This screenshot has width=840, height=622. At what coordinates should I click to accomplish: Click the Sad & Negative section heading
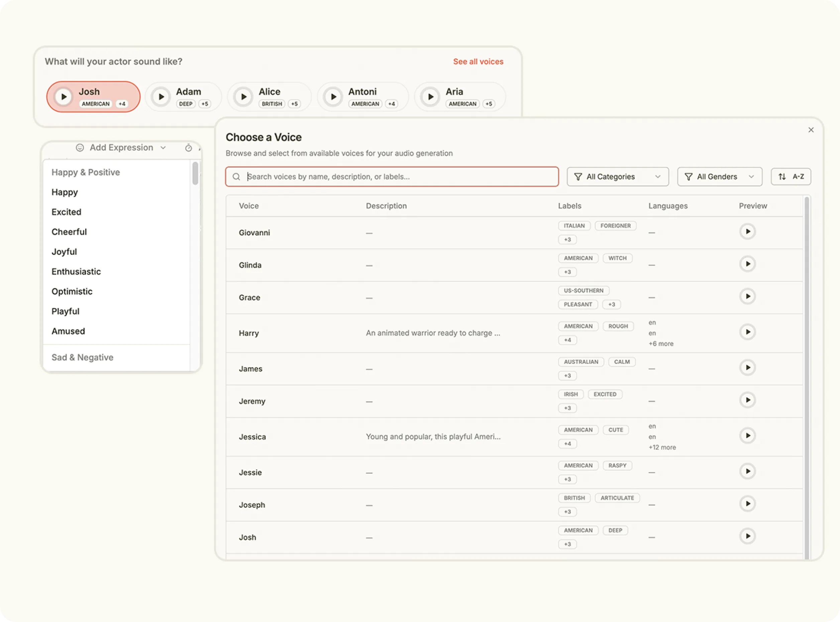(83, 357)
